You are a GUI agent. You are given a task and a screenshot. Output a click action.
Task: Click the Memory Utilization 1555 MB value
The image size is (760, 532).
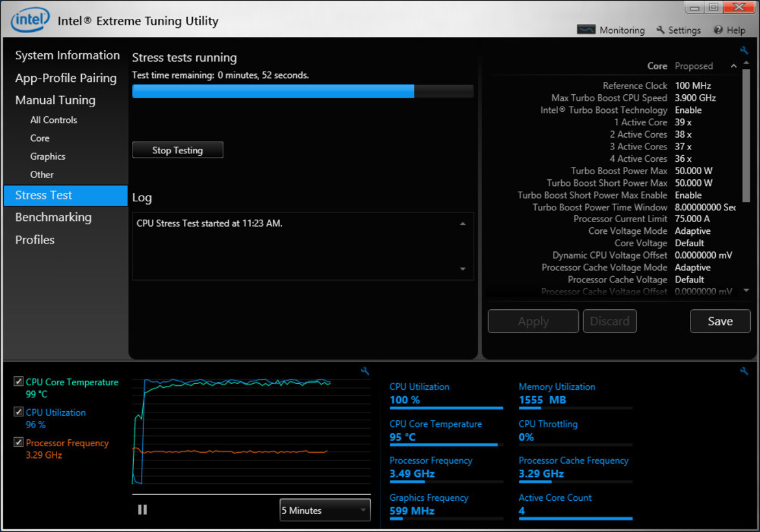pyautogui.click(x=542, y=399)
